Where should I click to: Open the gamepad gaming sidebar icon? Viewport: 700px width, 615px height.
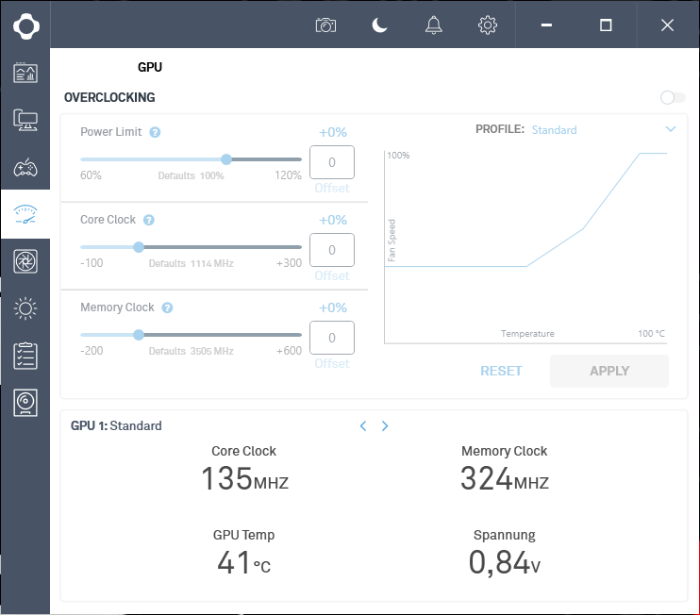point(25,168)
